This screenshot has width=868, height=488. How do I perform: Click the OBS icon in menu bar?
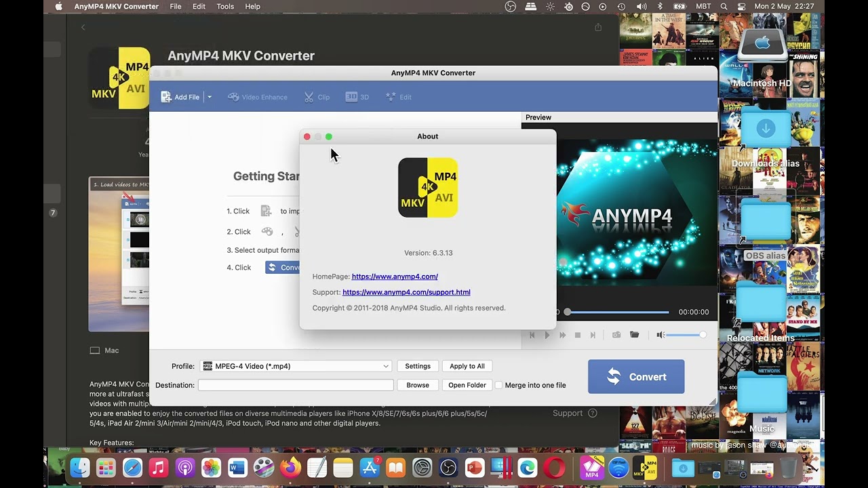coord(511,6)
